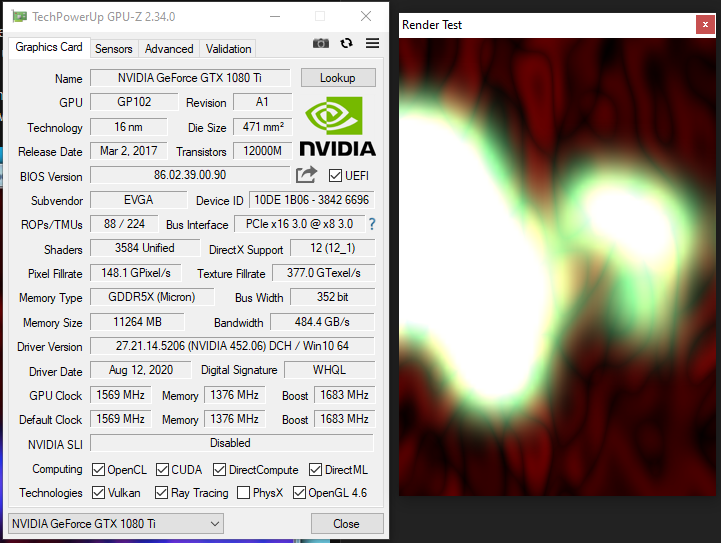Switch to the Validation tab
The image size is (721, 543).
click(228, 49)
